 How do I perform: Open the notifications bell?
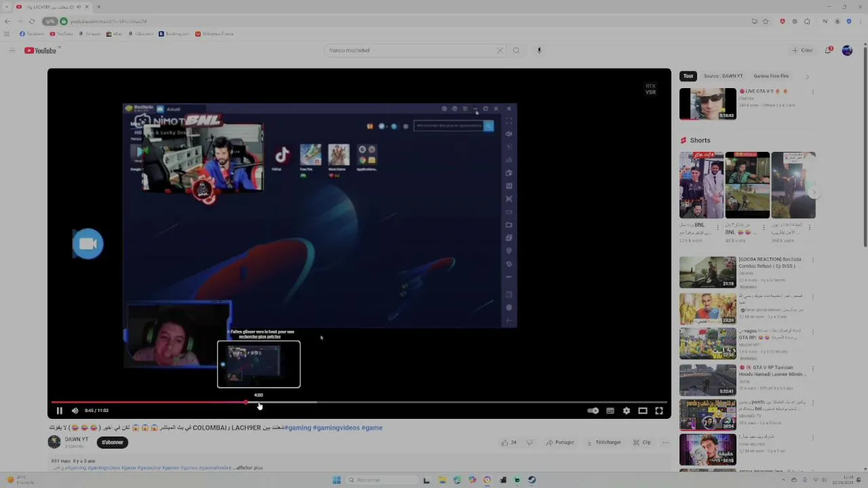tap(829, 50)
